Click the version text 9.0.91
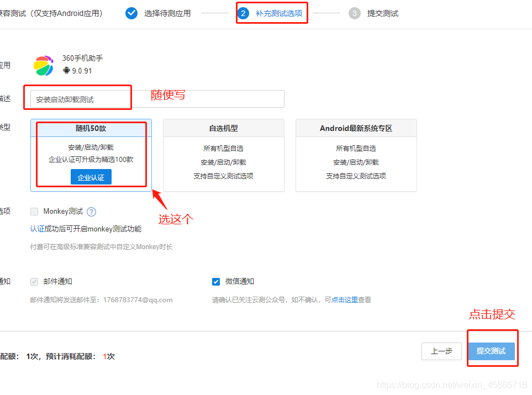 tap(82, 71)
